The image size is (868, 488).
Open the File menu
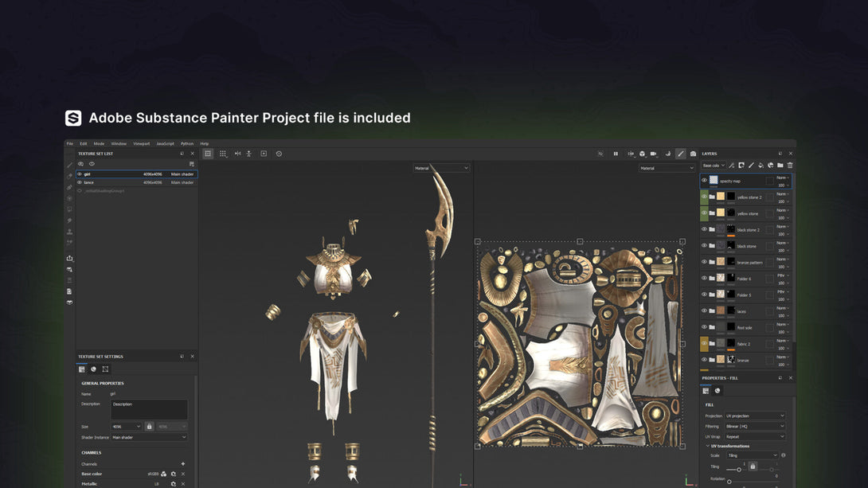[70, 144]
